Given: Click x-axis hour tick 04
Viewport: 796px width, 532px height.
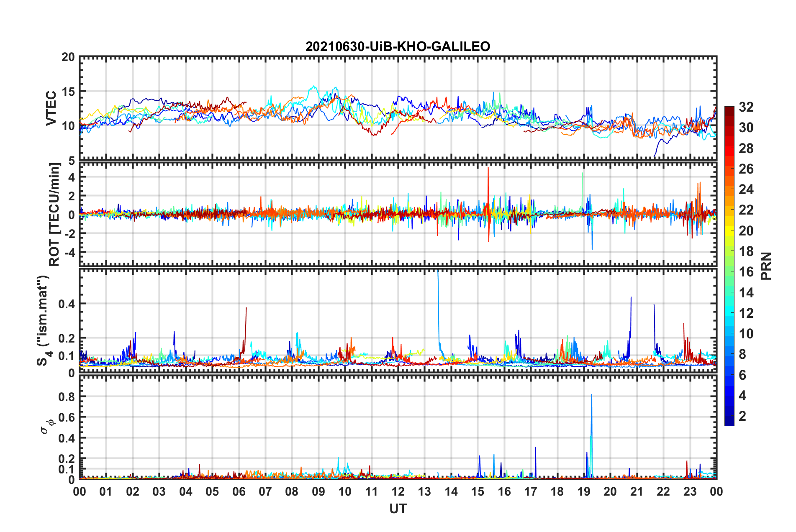Looking at the screenshot, I should click(x=186, y=491).
